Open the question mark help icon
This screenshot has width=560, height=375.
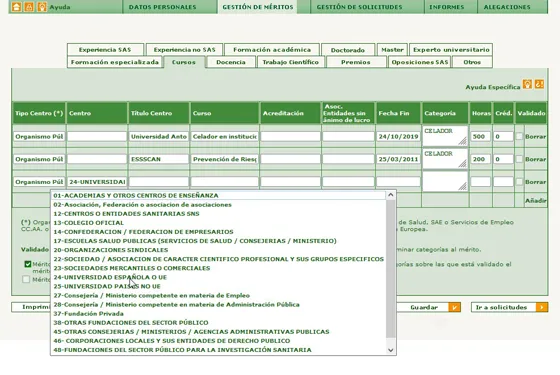pos(539,84)
